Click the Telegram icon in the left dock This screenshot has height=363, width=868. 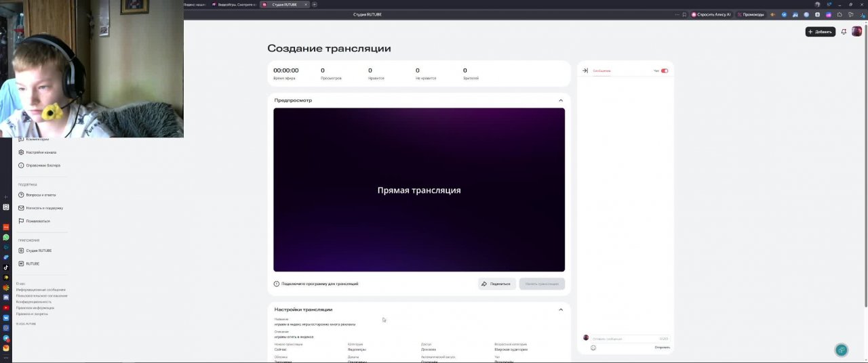(6, 338)
